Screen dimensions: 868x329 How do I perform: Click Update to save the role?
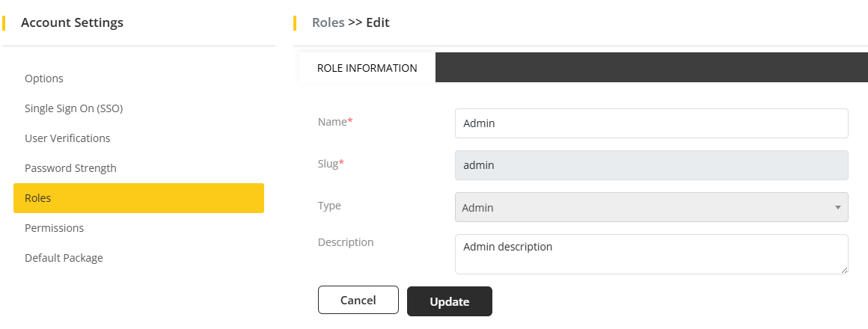tap(449, 301)
